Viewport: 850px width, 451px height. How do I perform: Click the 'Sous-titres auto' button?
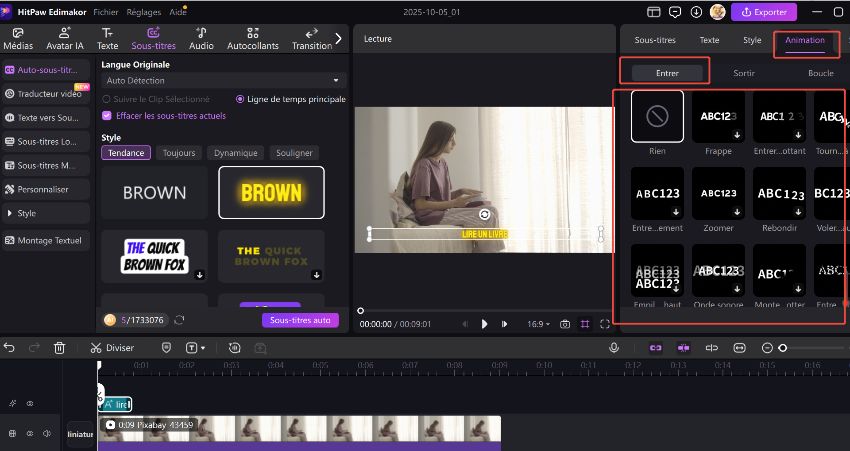(300, 320)
